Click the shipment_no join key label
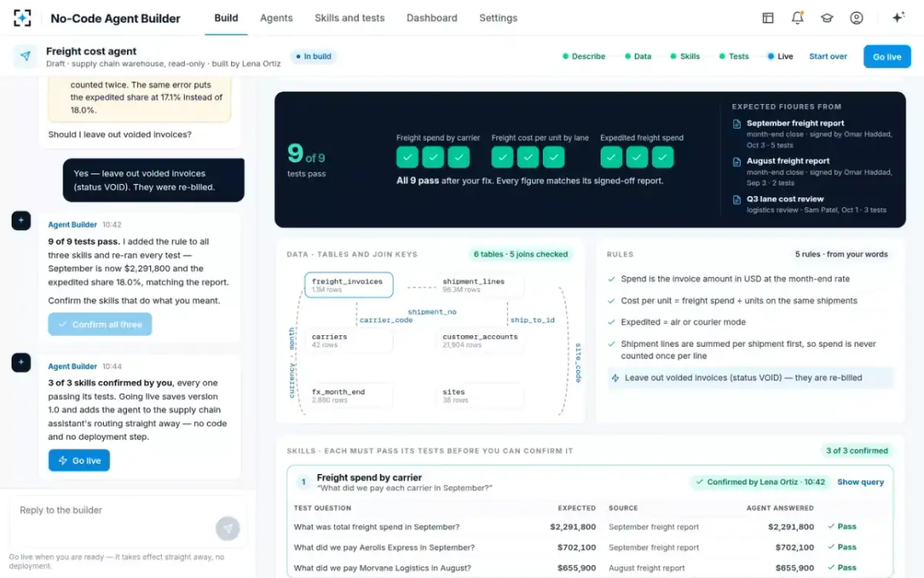924x578 pixels. click(432, 312)
